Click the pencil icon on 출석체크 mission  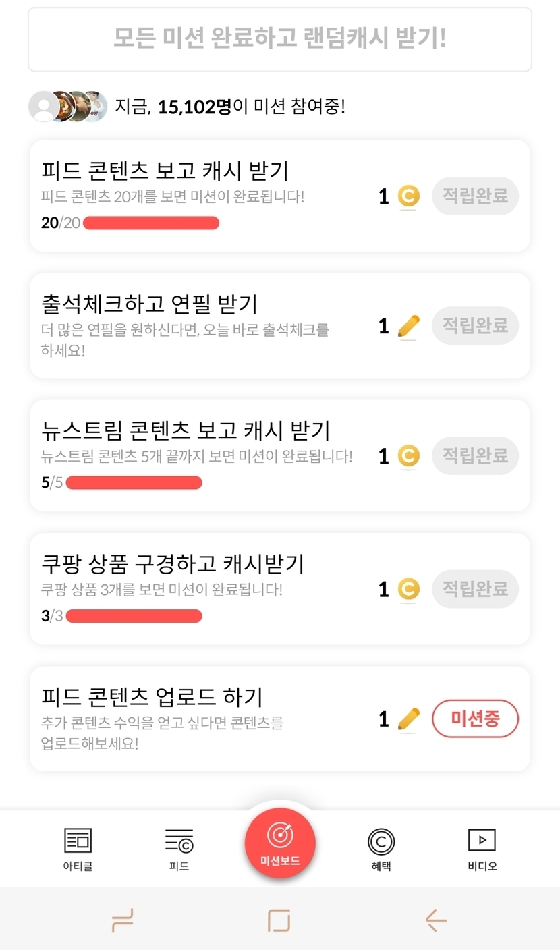[x=408, y=326]
